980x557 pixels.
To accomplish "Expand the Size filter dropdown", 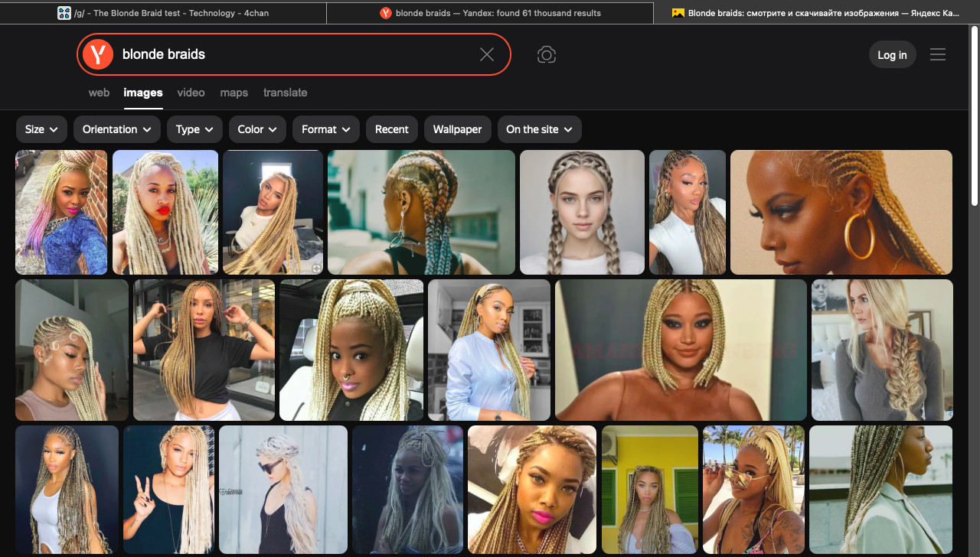I will coord(41,129).
